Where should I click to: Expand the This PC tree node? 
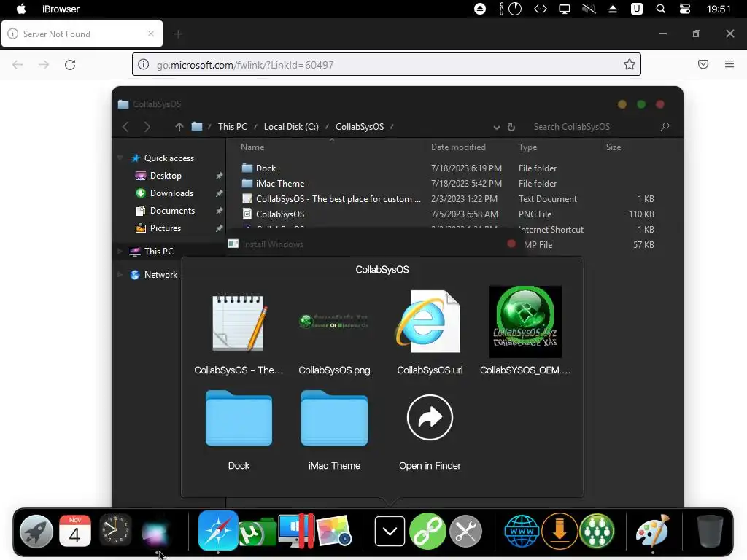tap(120, 251)
